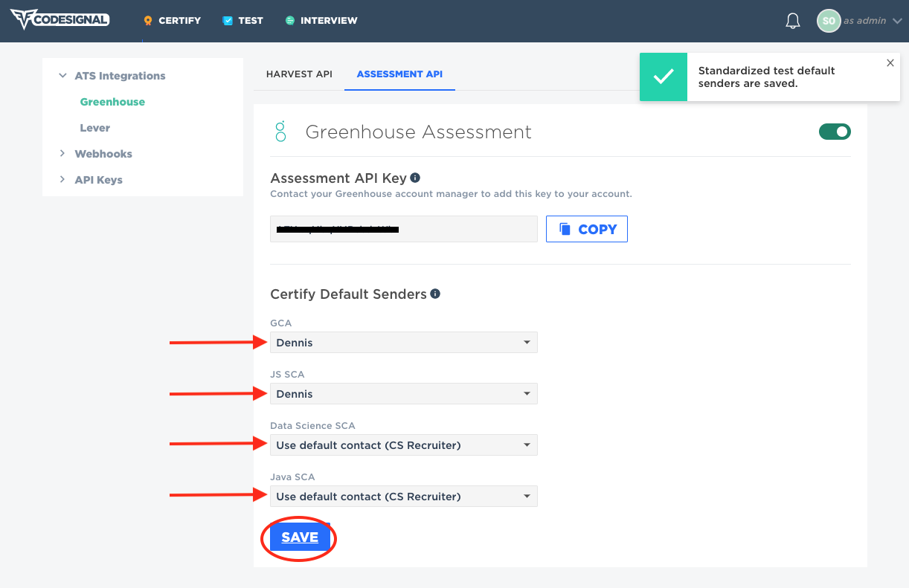Viewport: 909px width, 588px height.
Task: Click the Interview chat icon
Action: click(x=290, y=21)
